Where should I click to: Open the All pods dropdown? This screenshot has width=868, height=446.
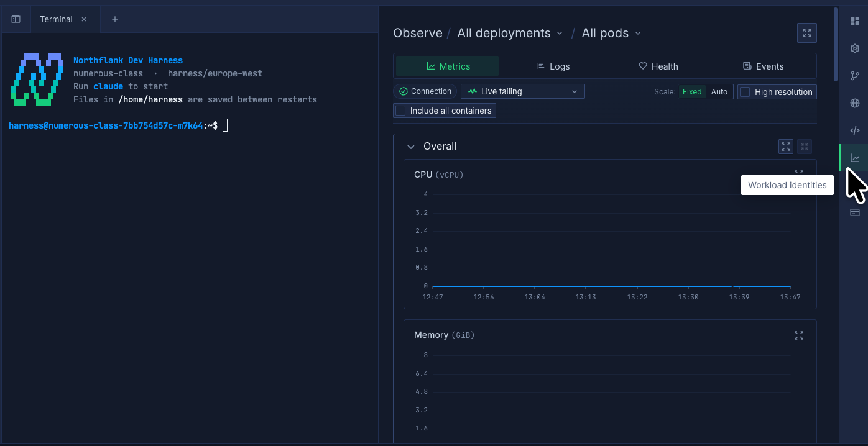point(611,33)
